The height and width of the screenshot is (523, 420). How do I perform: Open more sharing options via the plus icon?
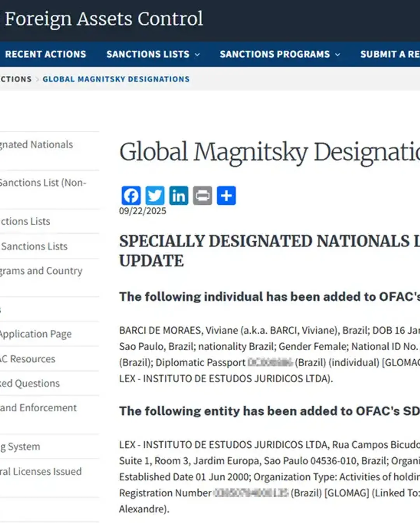point(227,196)
